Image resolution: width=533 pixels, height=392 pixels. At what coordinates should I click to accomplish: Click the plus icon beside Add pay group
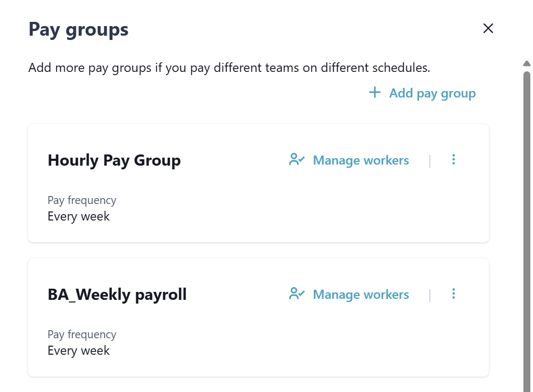(375, 93)
